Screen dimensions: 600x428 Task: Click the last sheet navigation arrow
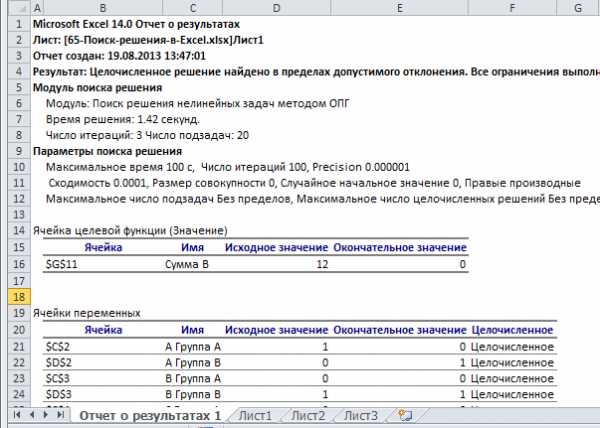[x=55, y=415]
